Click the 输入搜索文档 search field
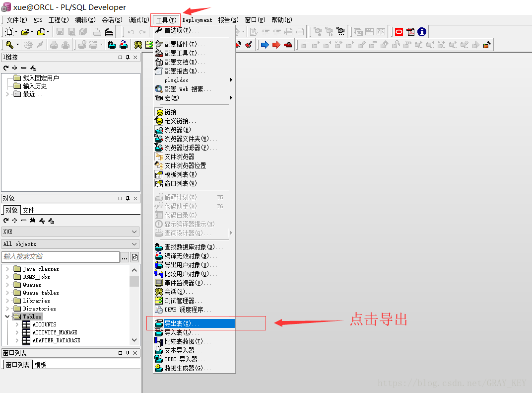 [x=61, y=257]
